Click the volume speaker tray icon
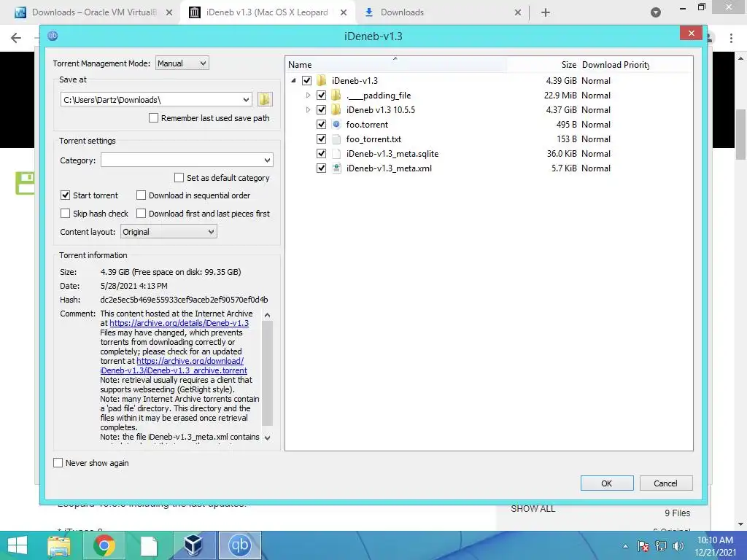 coord(678,546)
